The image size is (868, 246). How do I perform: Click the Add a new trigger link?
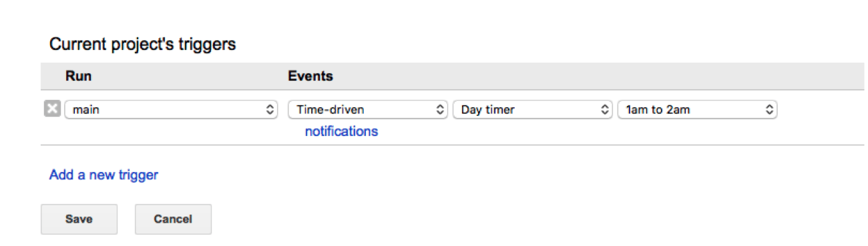click(x=103, y=175)
